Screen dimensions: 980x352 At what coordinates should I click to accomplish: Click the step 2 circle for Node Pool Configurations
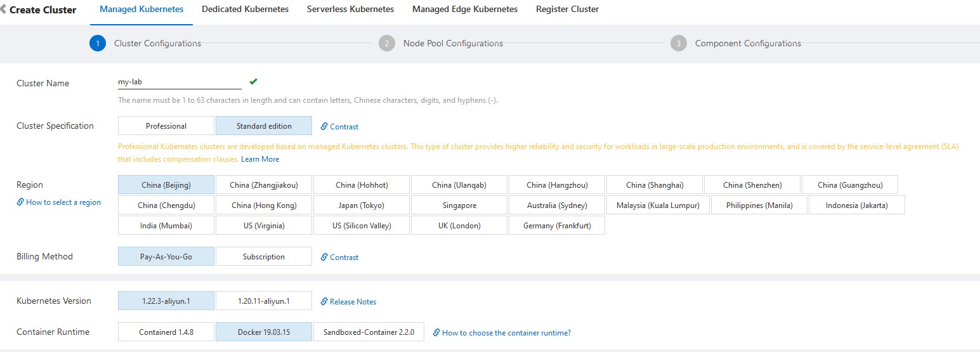(386, 43)
